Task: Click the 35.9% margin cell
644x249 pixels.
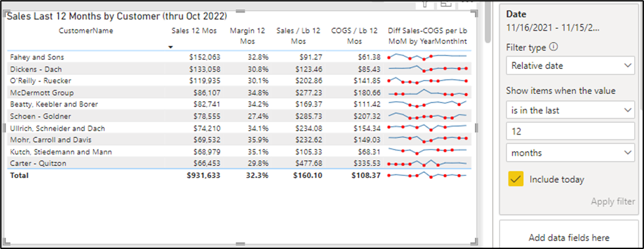Action: (258, 140)
